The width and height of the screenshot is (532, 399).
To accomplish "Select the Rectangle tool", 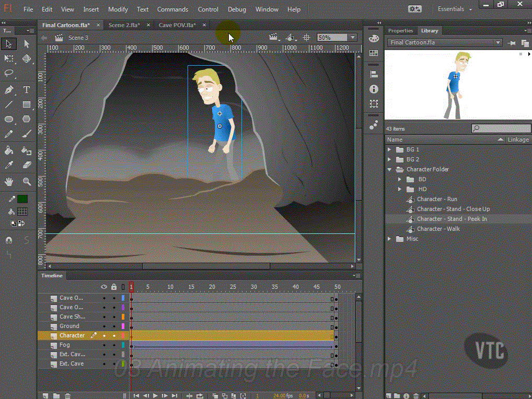I will coord(27,104).
